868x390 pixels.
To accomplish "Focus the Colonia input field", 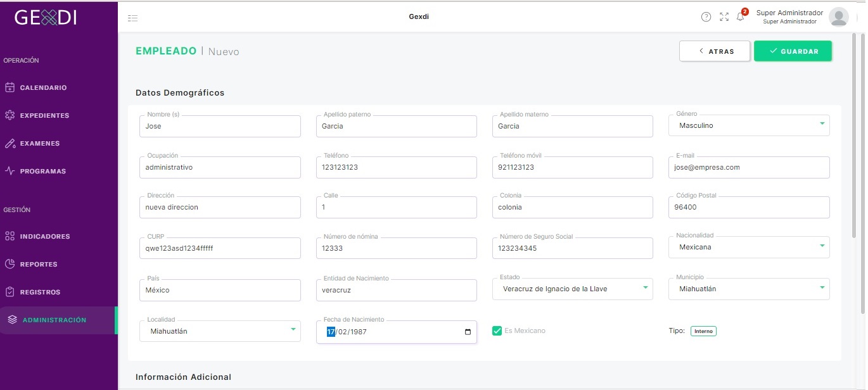I will pyautogui.click(x=573, y=207).
